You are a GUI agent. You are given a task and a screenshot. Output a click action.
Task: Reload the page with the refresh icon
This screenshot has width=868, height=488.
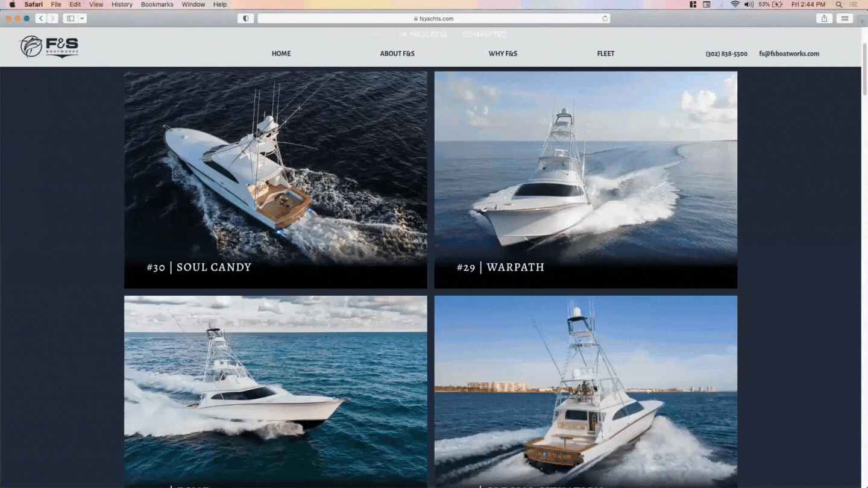point(605,19)
